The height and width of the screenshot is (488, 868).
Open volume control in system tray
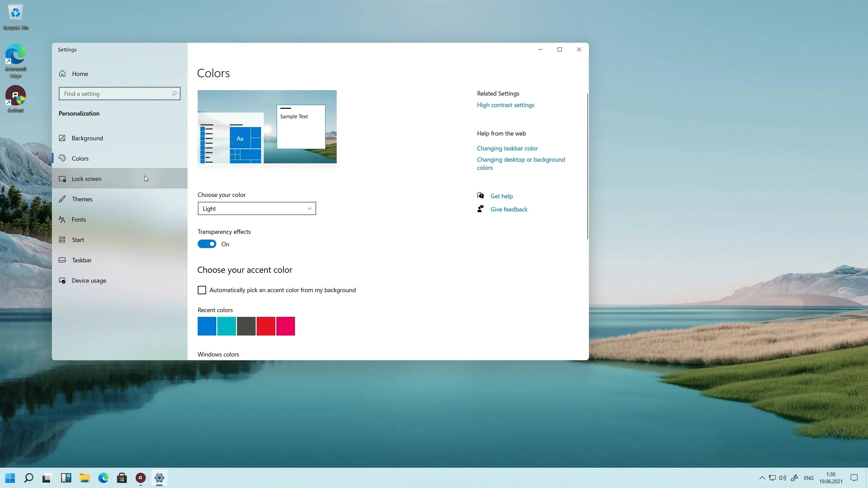coord(782,478)
